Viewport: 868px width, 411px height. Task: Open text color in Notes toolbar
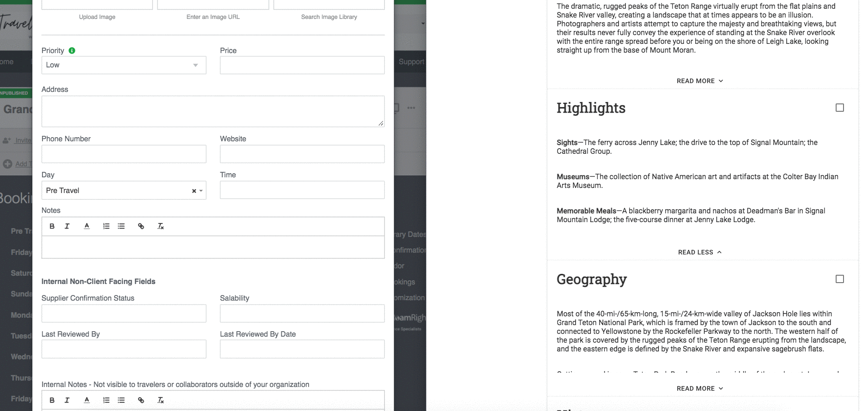point(87,226)
